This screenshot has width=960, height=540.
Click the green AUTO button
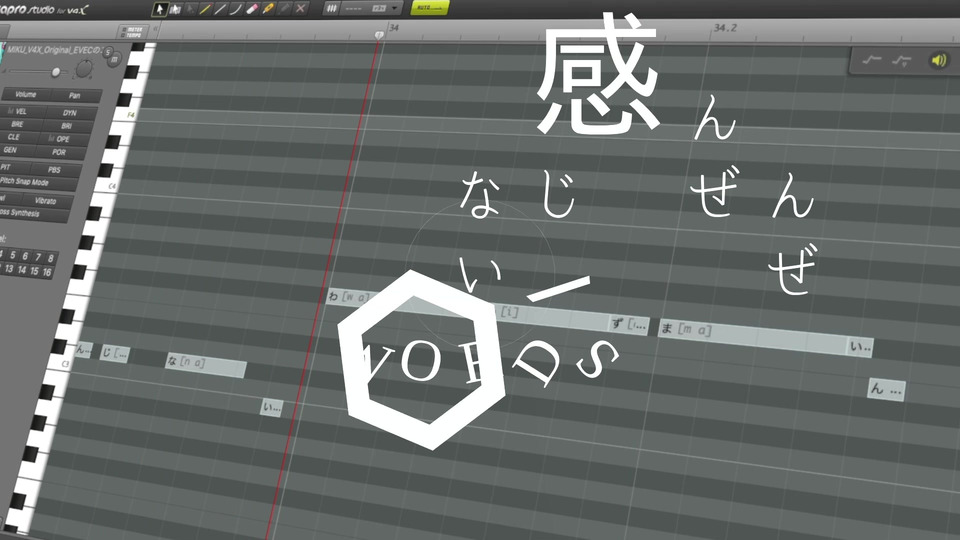(x=429, y=7)
